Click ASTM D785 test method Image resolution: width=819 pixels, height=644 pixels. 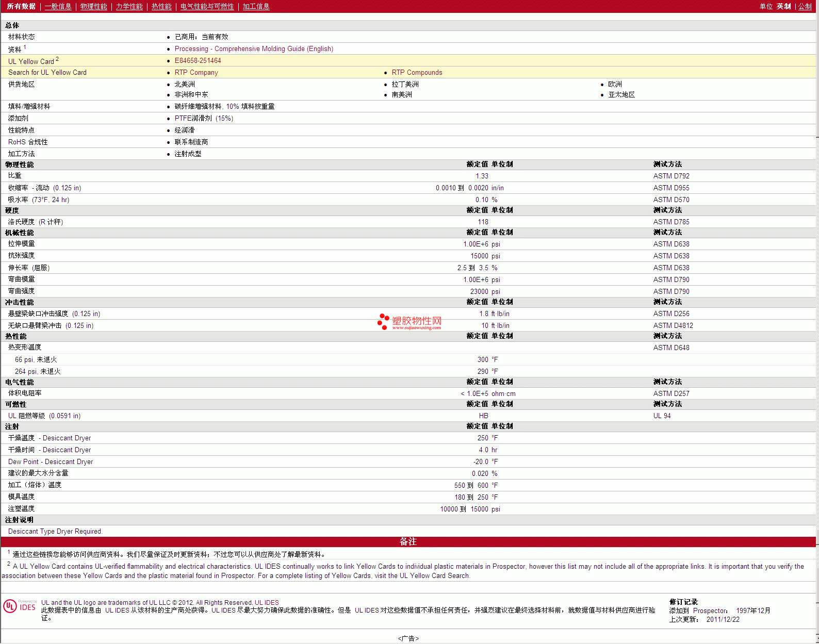671,222
